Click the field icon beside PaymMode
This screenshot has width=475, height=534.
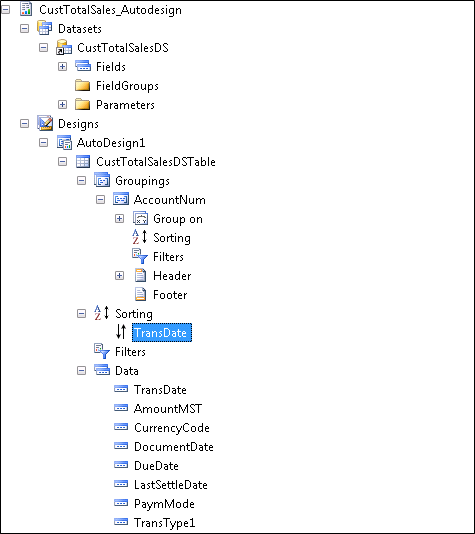pyautogui.click(x=121, y=503)
